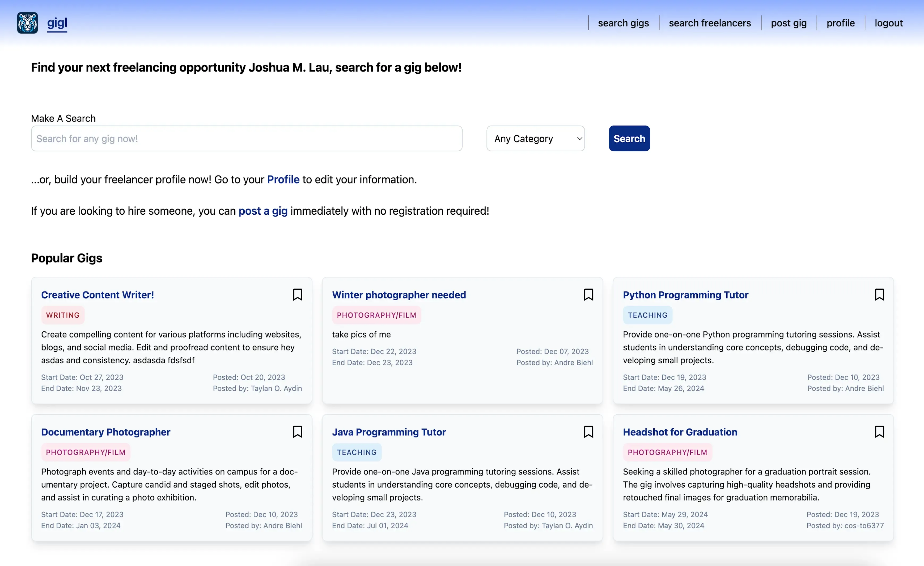924x566 pixels.
Task: Go to profile via the top navigation
Action: (840, 23)
